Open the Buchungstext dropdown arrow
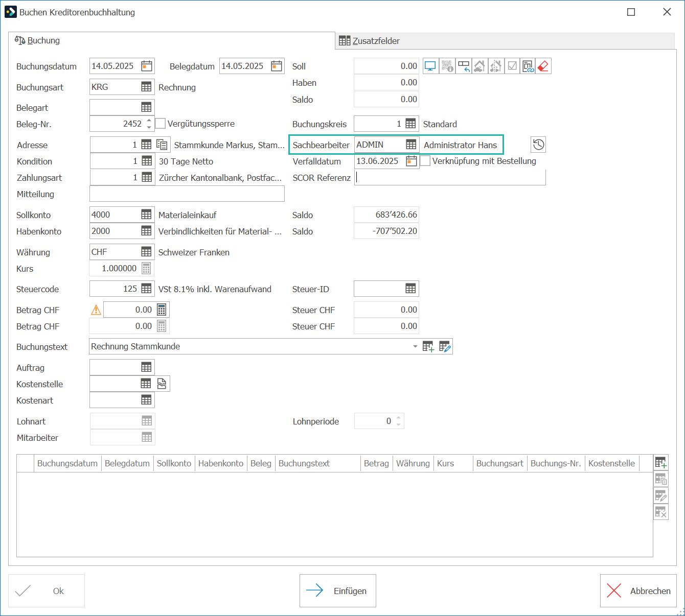The image size is (685, 616). [415, 346]
